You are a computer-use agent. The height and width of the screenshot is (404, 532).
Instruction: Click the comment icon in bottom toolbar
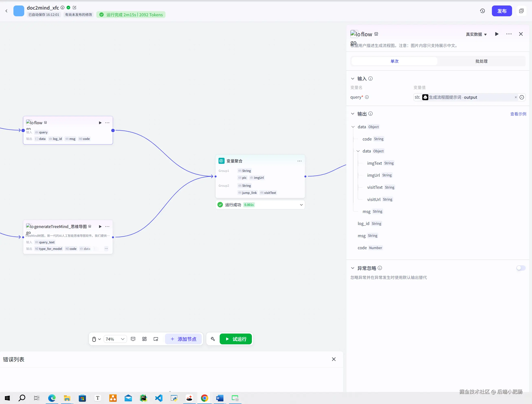coord(133,339)
